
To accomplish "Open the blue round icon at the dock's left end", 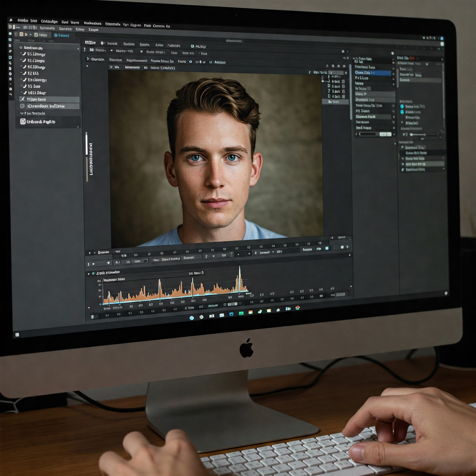I will 192,318.
